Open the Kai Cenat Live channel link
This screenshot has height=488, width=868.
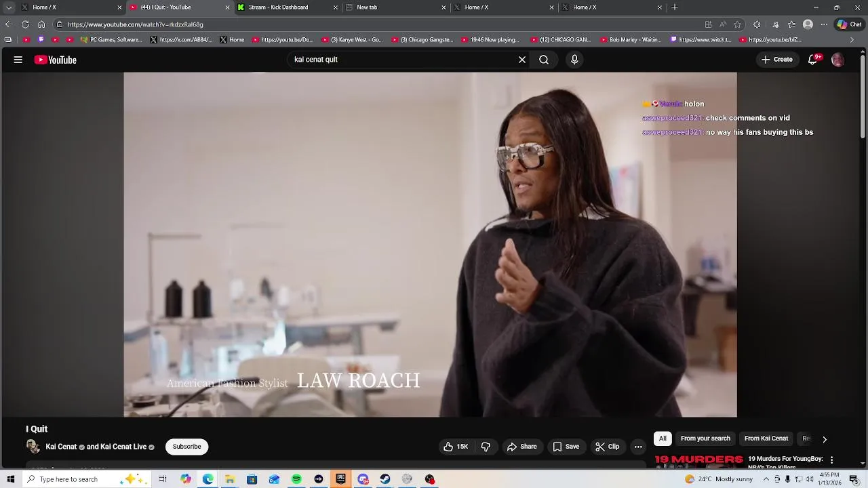123,447
